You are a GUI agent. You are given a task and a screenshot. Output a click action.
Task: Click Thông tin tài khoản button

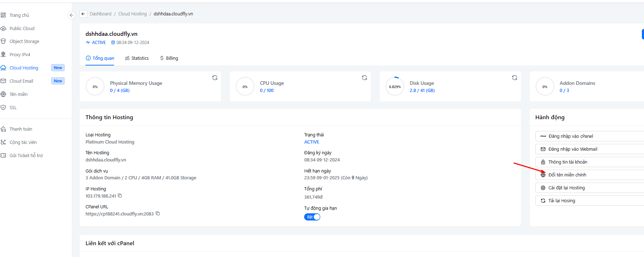[x=590, y=162]
